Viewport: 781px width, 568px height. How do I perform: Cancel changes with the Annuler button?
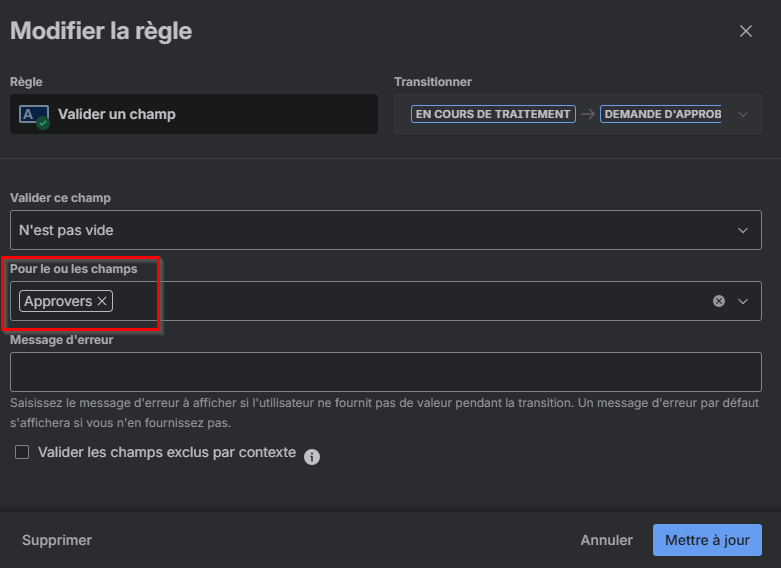[x=606, y=540]
